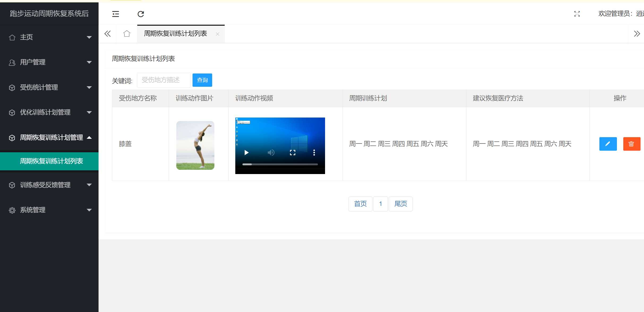The image size is (644, 312).
Task: Play the training action video
Action: pyautogui.click(x=246, y=152)
